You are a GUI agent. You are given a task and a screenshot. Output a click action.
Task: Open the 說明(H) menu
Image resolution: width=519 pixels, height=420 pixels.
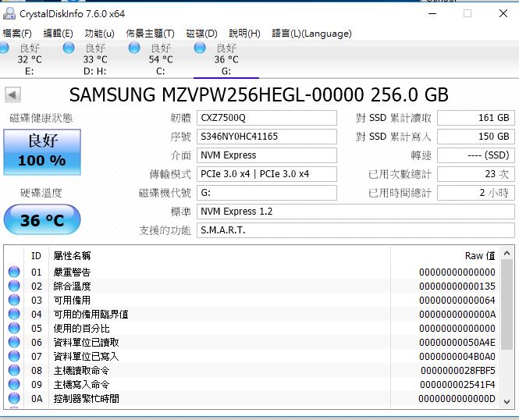tap(244, 34)
